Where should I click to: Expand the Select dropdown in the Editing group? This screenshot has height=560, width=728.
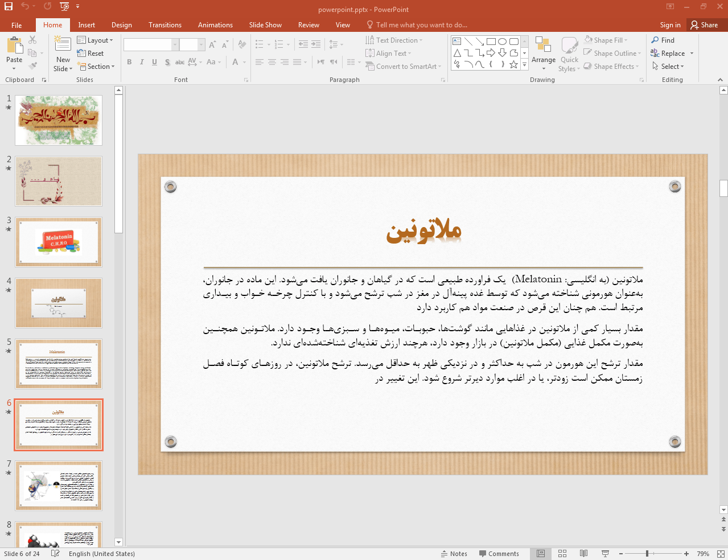point(669,67)
